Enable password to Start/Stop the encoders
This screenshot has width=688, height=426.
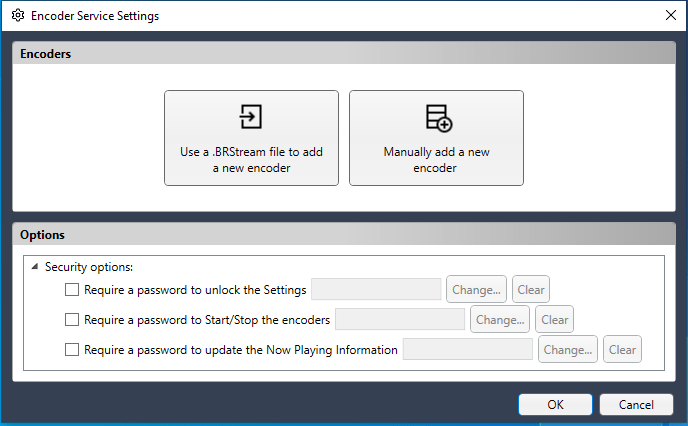pyautogui.click(x=72, y=319)
